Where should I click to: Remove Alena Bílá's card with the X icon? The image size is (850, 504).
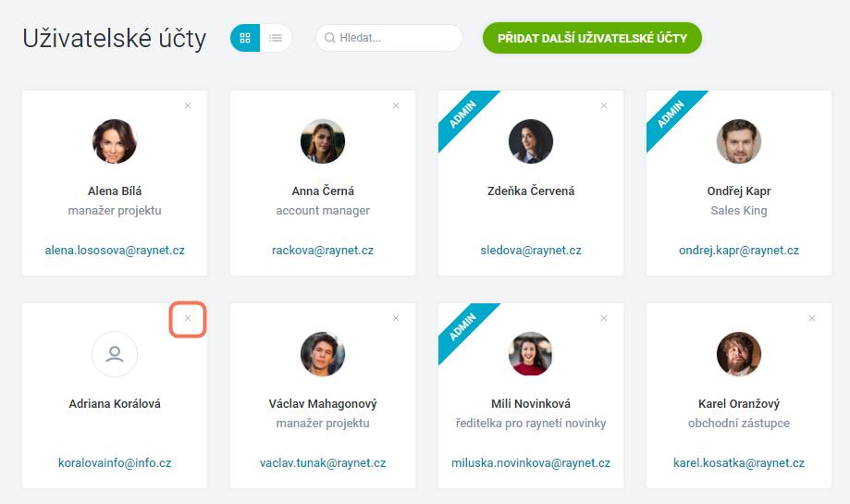[188, 105]
